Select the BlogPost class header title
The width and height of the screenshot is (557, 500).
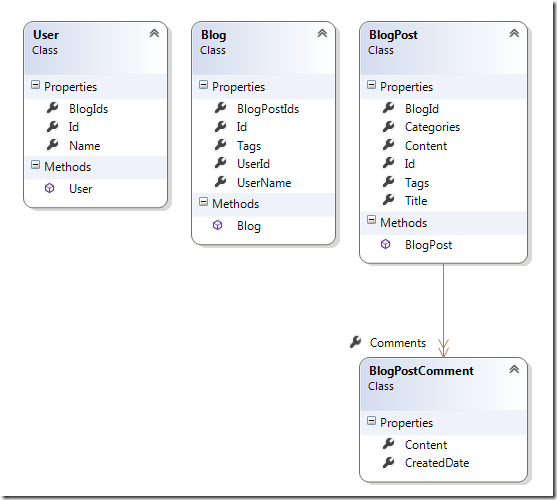click(393, 36)
